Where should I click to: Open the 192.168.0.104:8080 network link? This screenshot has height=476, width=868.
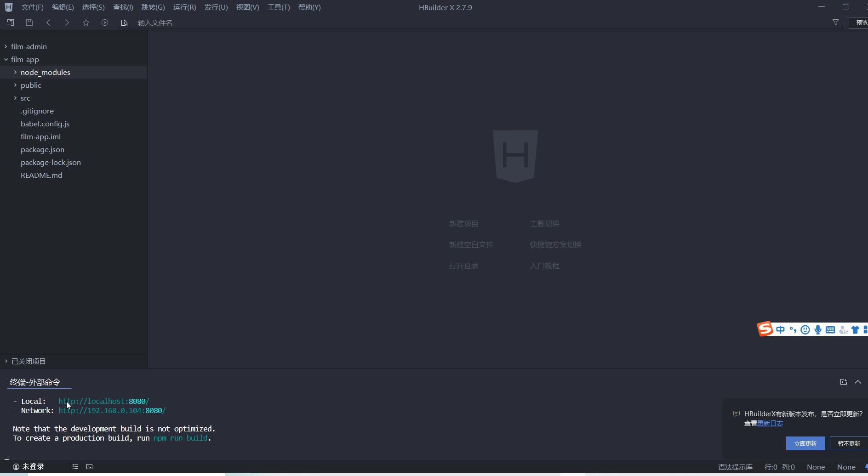pos(112,410)
